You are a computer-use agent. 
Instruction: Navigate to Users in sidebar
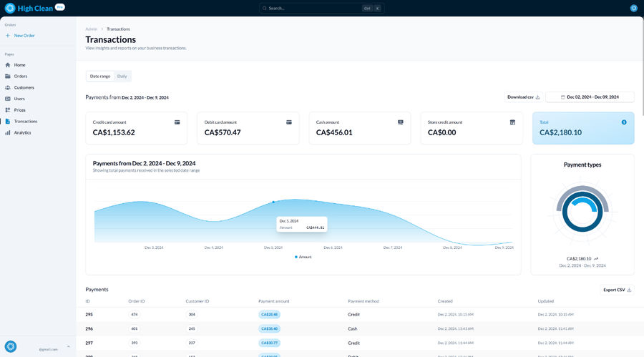click(x=19, y=99)
